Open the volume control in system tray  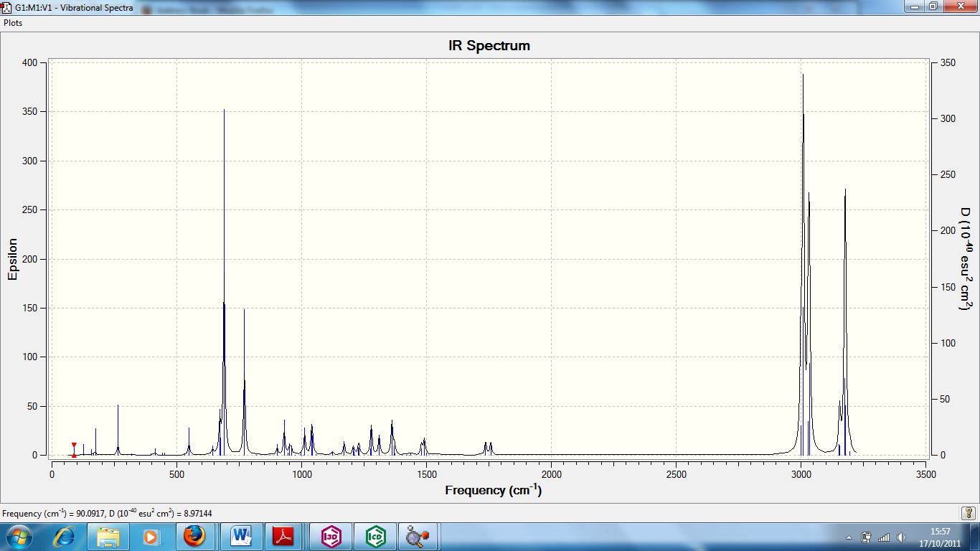coord(901,537)
